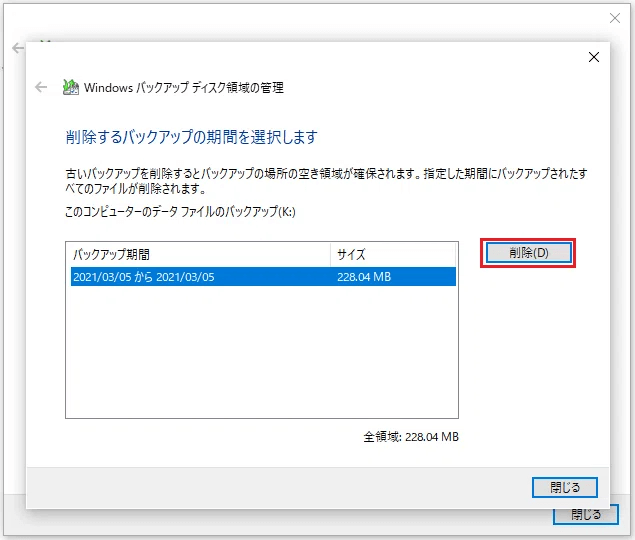The image size is (635, 540).
Task: Close the front dialog with its X
Action: tap(594, 57)
